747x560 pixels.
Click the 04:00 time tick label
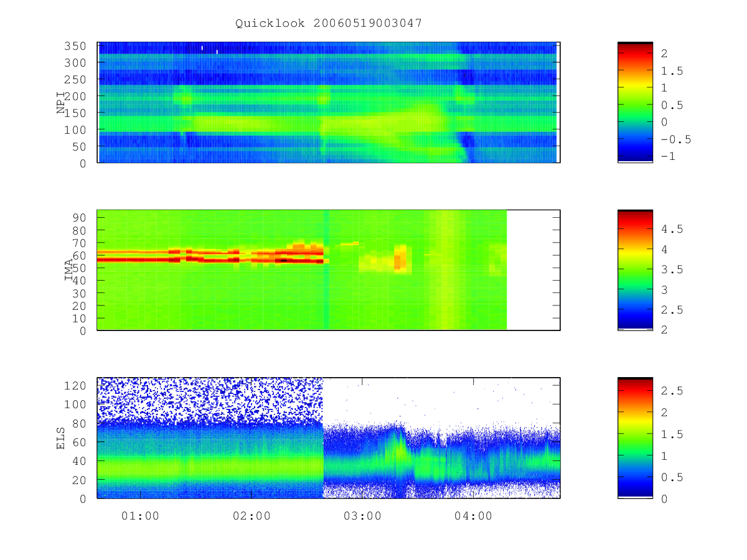(x=473, y=516)
